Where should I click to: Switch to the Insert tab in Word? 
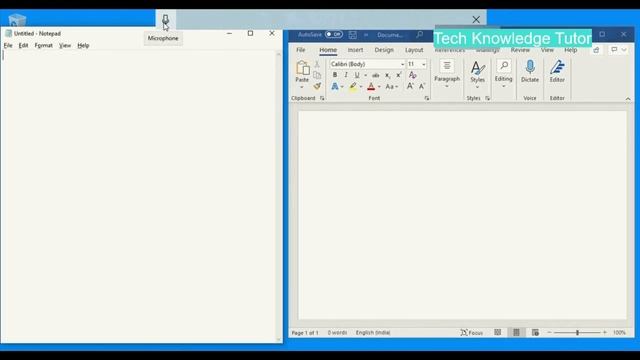point(355,50)
